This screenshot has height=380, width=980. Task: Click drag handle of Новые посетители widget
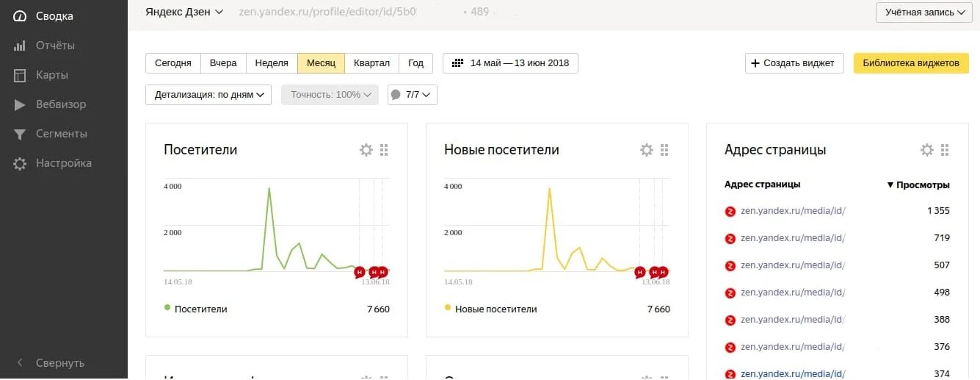(x=664, y=150)
